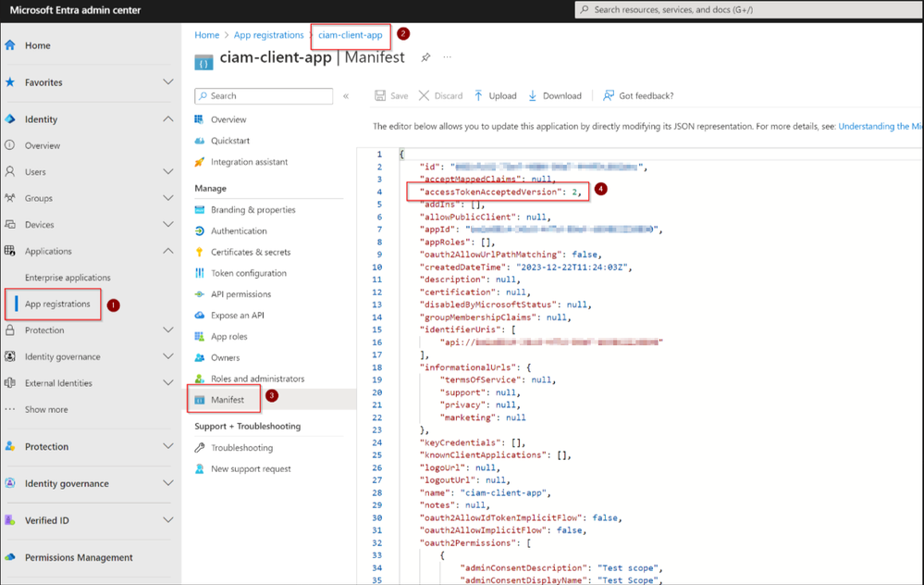Image resolution: width=924 pixels, height=585 pixels.
Task: Collapse the Identity section chevron
Action: click(168, 119)
